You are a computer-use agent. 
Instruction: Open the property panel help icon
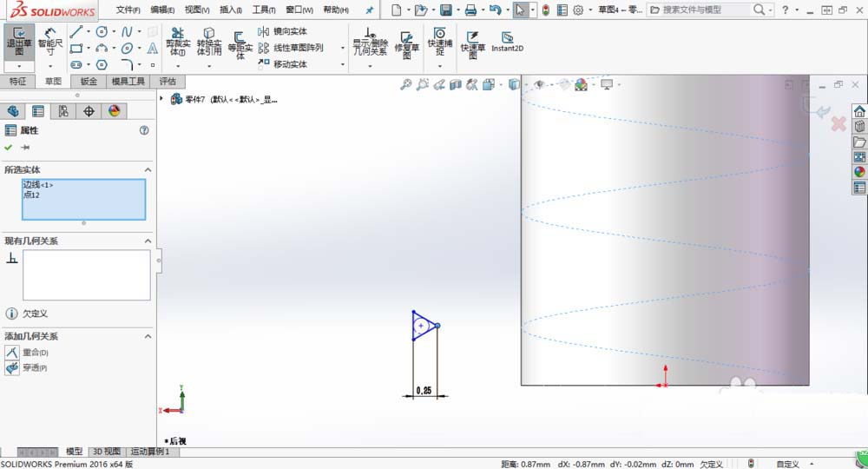coord(144,130)
